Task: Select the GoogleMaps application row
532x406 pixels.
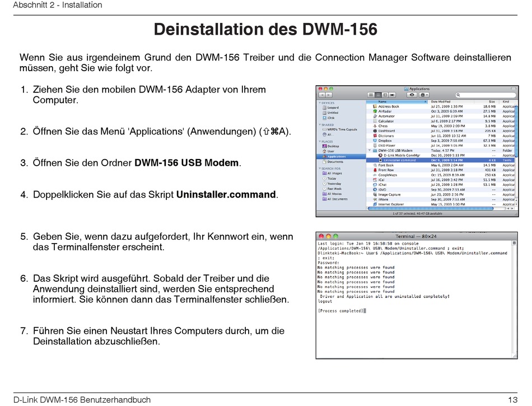Action: click(x=441, y=175)
